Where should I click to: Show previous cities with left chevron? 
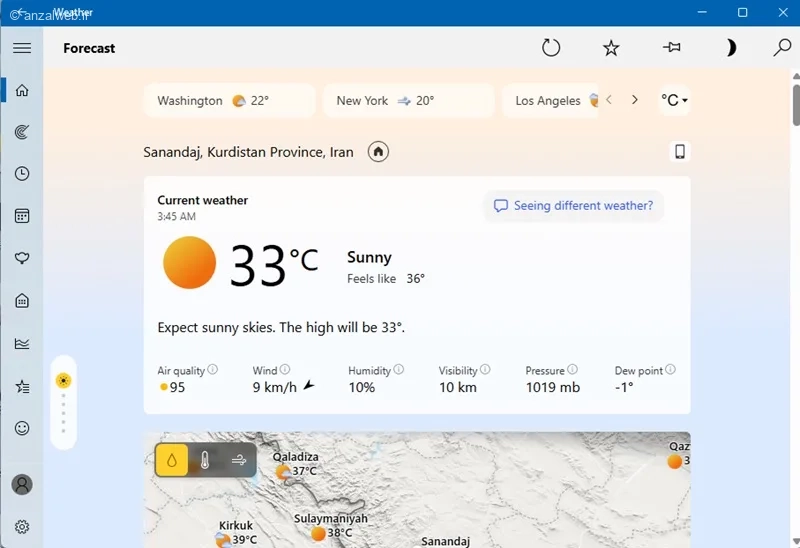tap(609, 100)
